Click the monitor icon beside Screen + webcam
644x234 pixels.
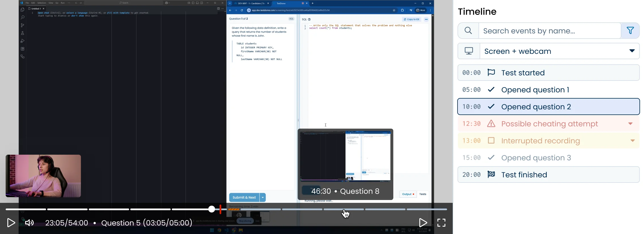(469, 51)
